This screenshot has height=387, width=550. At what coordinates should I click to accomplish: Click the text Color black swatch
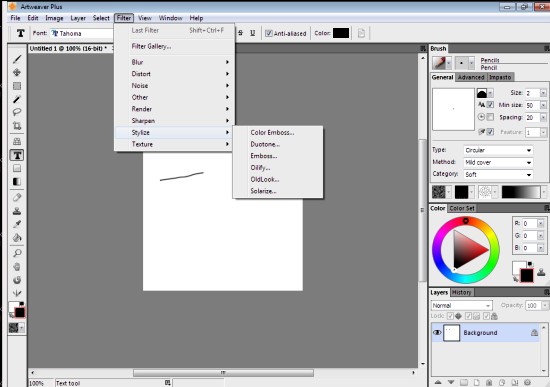click(341, 33)
